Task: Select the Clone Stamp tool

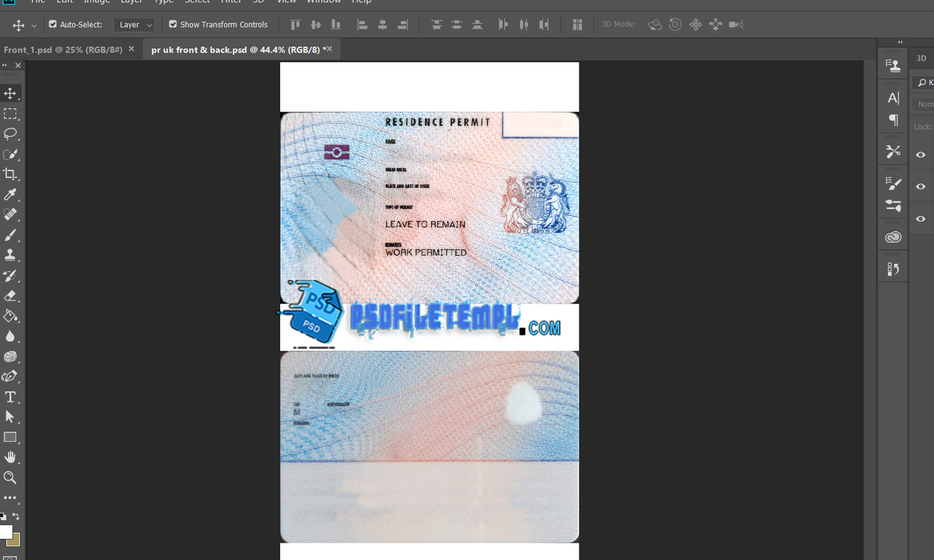Action: click(10, 255)
